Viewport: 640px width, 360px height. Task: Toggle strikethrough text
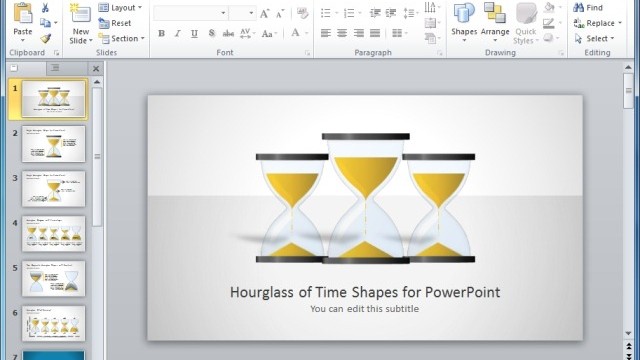(228, 33)
